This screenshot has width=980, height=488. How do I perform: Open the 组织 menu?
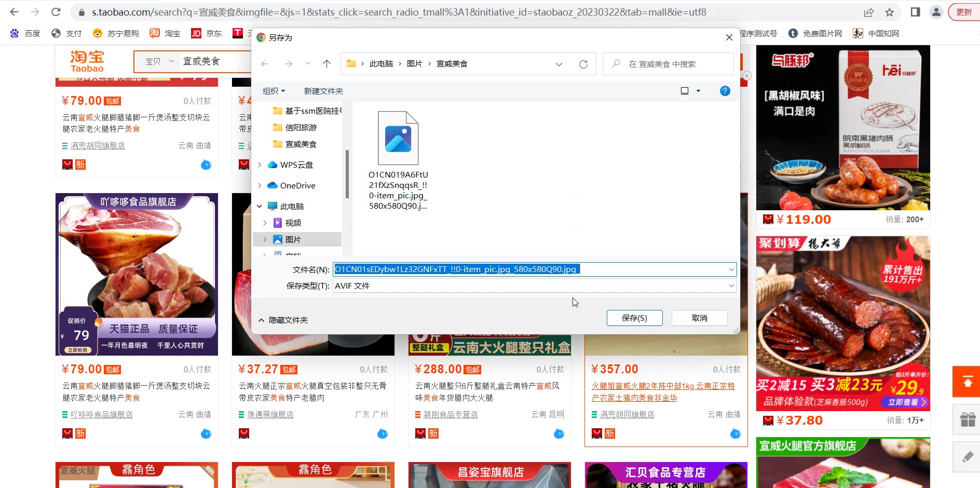coord(274,91)
